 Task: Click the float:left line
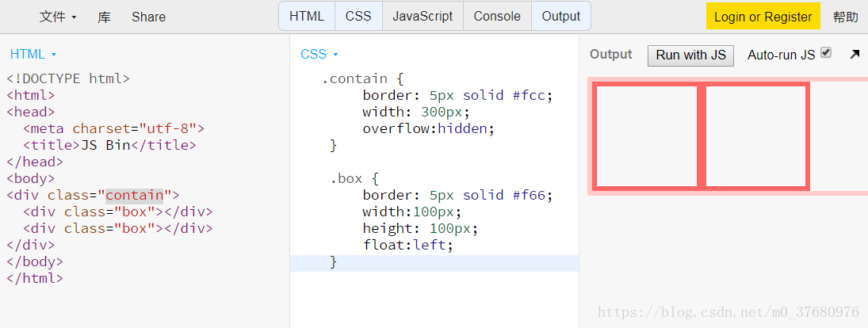(x=408, y=245)
